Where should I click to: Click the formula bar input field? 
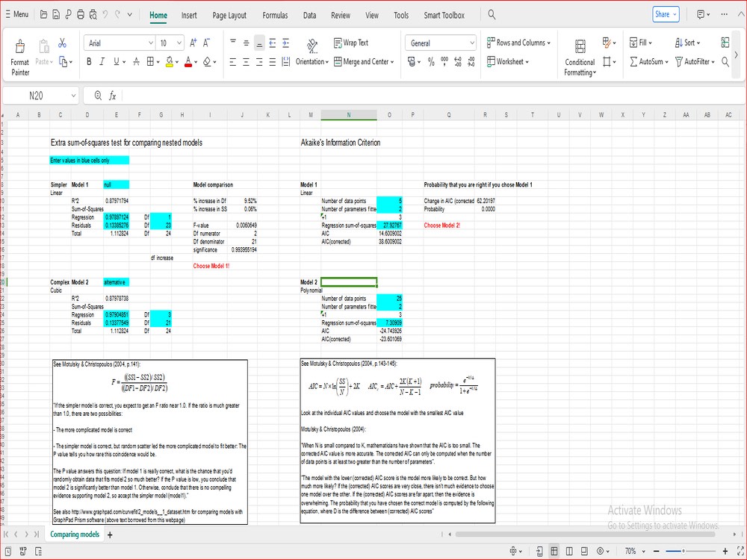[x=433, y=96]
